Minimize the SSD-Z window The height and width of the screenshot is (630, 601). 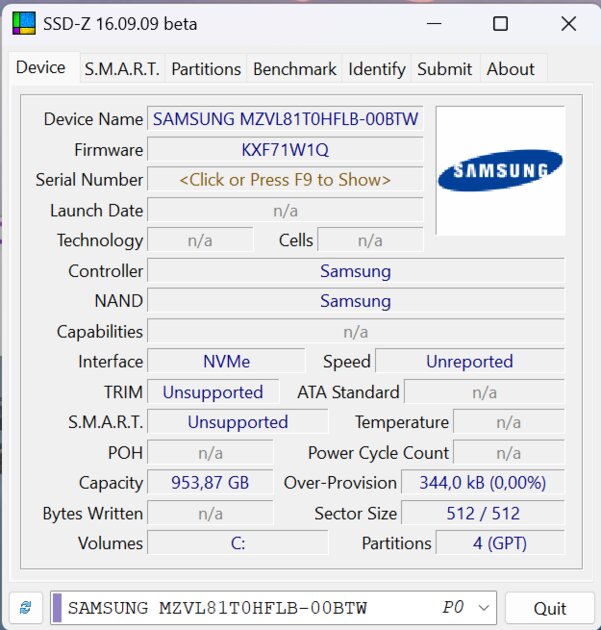(x=433, y=24)
